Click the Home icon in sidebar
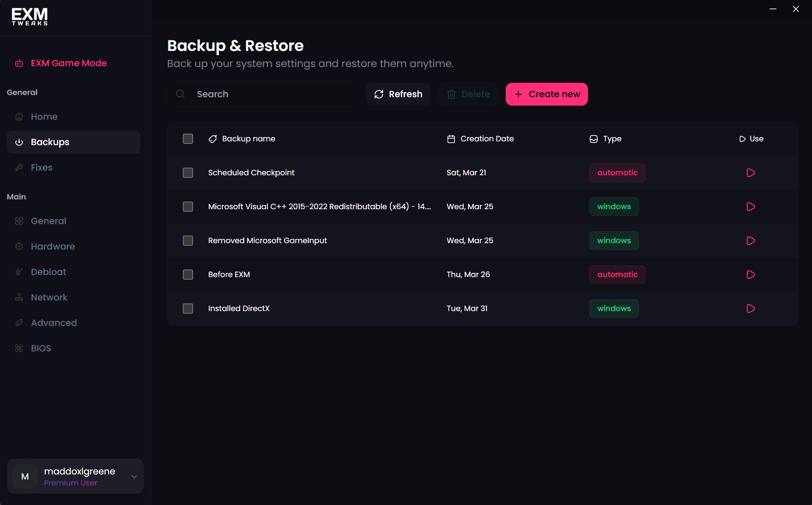The image size is (812, 505). tap(19, 116)
